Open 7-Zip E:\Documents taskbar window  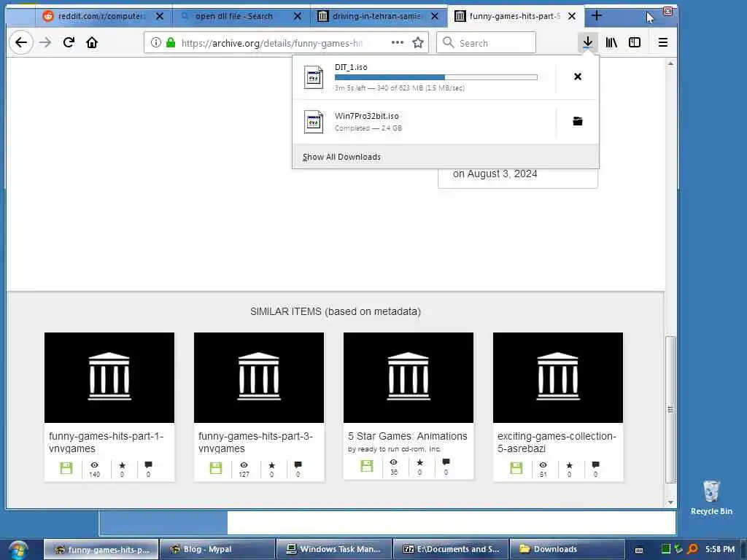click(x=451, y=549)
